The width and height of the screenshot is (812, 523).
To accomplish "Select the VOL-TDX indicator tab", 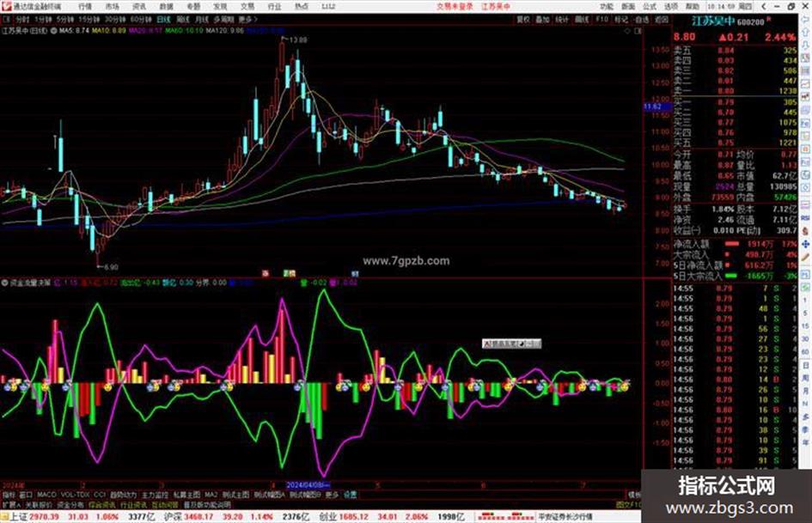I will pyautogui.click(x=75, y=495).
